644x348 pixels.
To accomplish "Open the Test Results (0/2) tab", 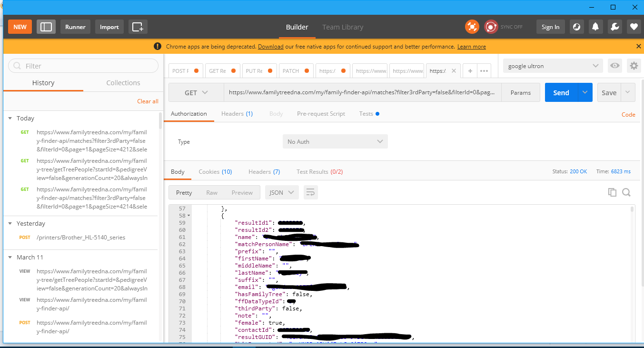I will coord(319,172).
